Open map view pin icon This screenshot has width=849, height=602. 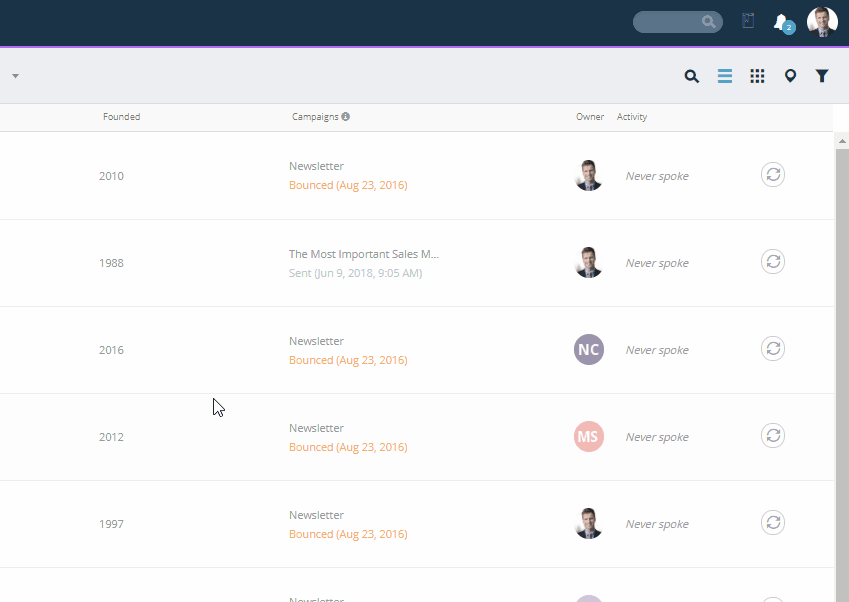[x=790, y=76]
